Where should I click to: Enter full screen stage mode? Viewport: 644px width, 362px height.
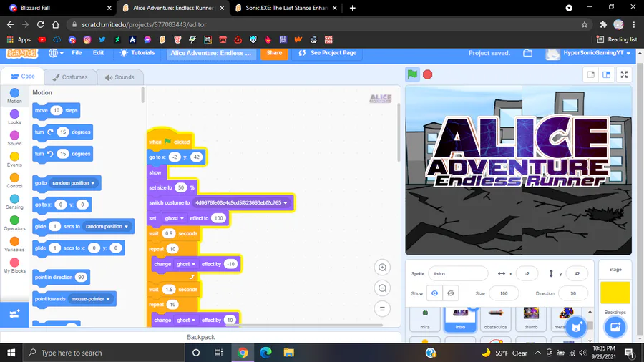(624, 74)
